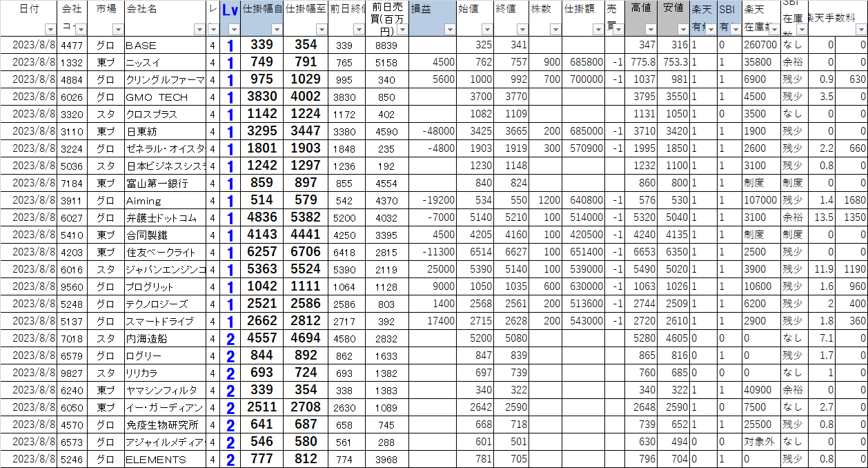Open the 前日売買(百万円) filter dropdown
This screenshot has height=468, width=868.
coord(402,29)
